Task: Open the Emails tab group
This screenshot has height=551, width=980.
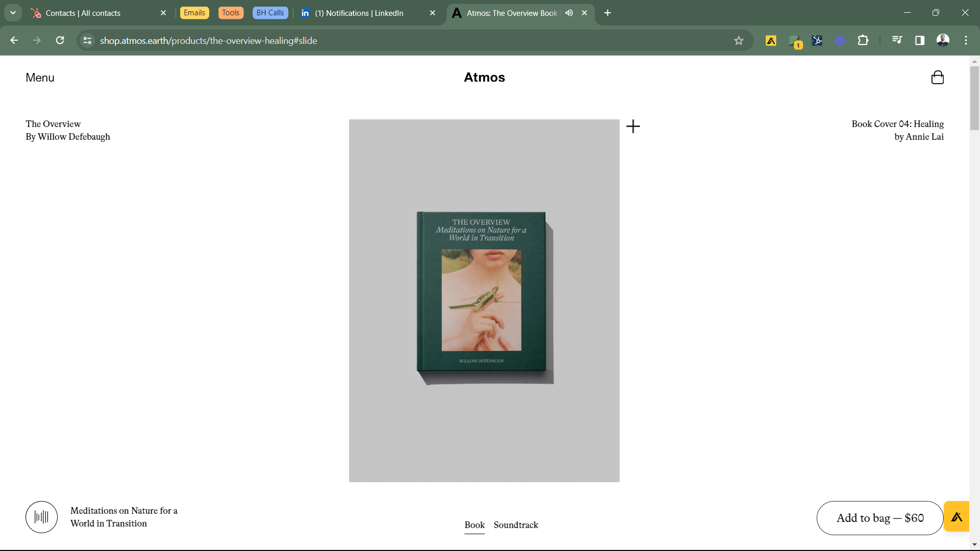Action: pyautogui.click(x=194, y=13)
